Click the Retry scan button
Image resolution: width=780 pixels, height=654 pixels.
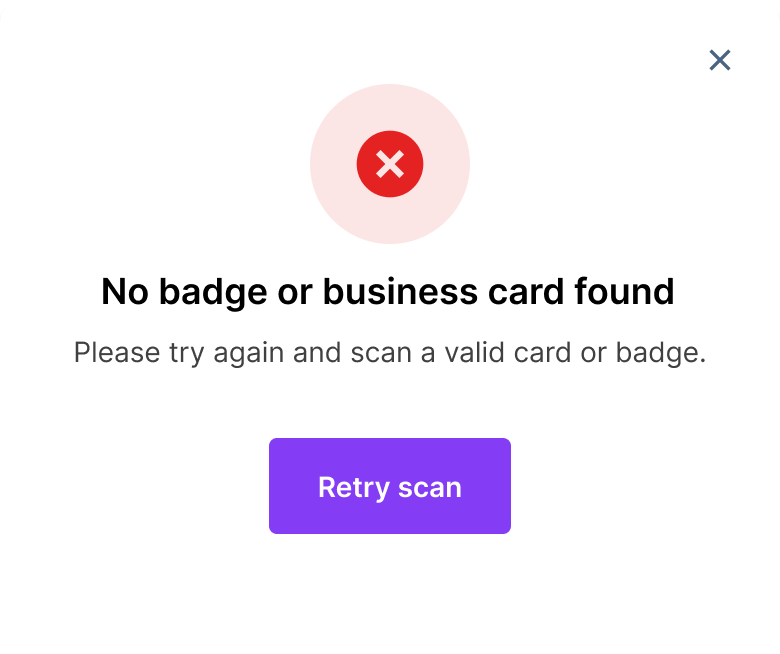coord(390,486)
